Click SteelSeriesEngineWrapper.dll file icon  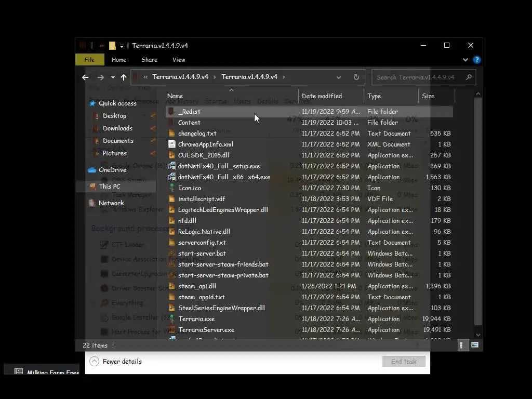171,308
